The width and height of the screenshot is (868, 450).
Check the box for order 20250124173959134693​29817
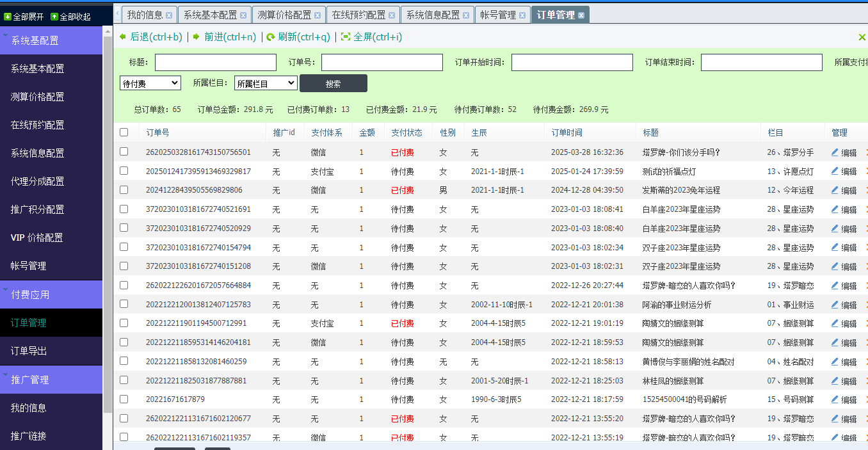(124, 171)
